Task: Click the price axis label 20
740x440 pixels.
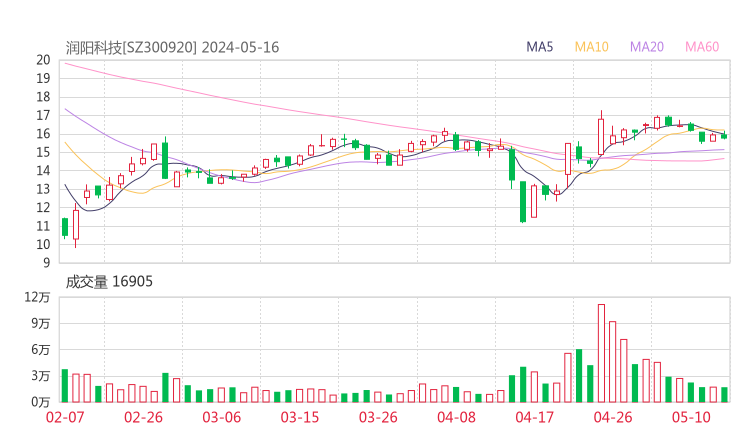Action: click(43, 60)
